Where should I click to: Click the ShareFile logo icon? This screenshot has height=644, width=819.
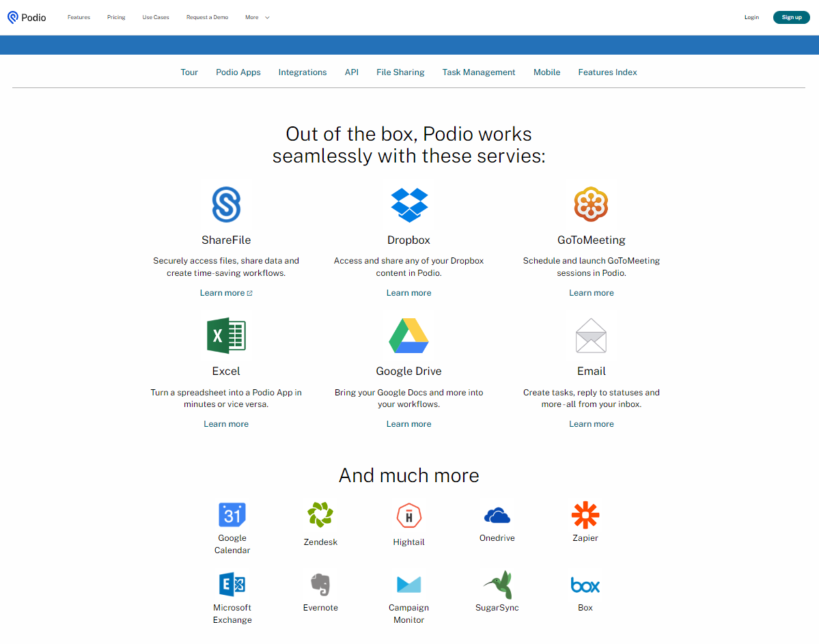click(x=226, y=204)
